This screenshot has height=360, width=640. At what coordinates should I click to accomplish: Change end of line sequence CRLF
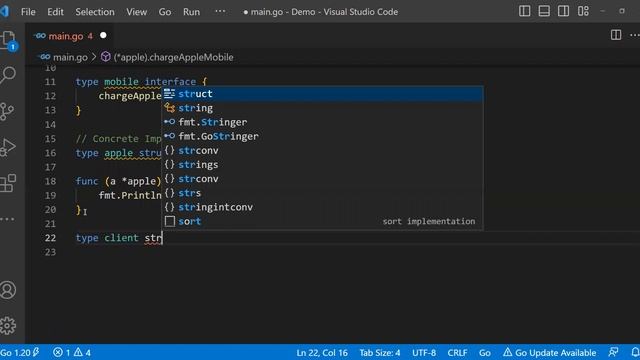click(457, 352)
